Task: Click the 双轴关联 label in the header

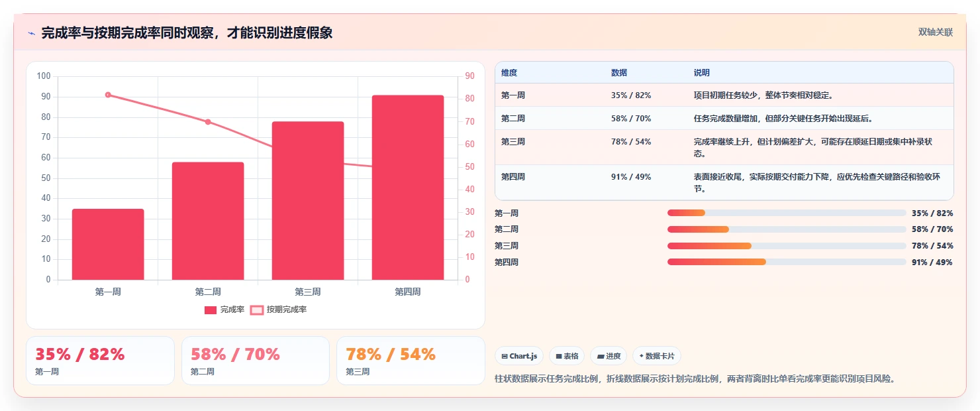Action: [936, 32]
